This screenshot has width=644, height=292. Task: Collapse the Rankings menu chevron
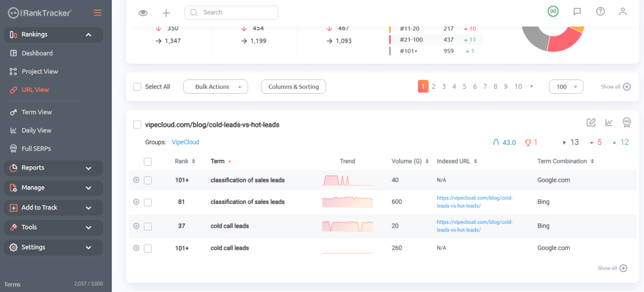88,34
